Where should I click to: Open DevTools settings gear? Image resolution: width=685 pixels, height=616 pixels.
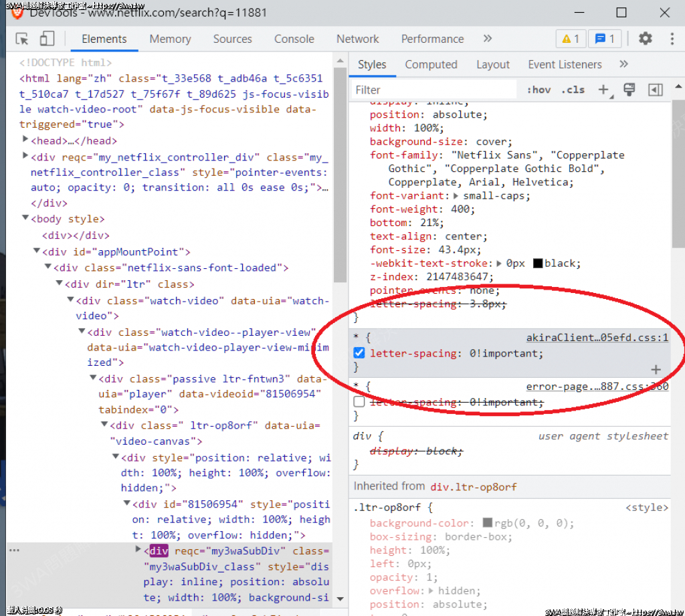[645, 39]
